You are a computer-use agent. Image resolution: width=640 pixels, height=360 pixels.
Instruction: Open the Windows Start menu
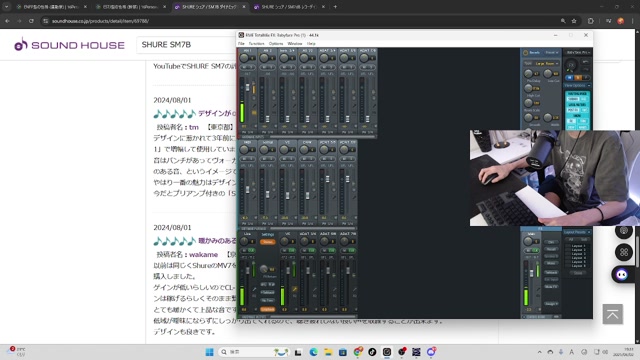click(x=209, y=352)
